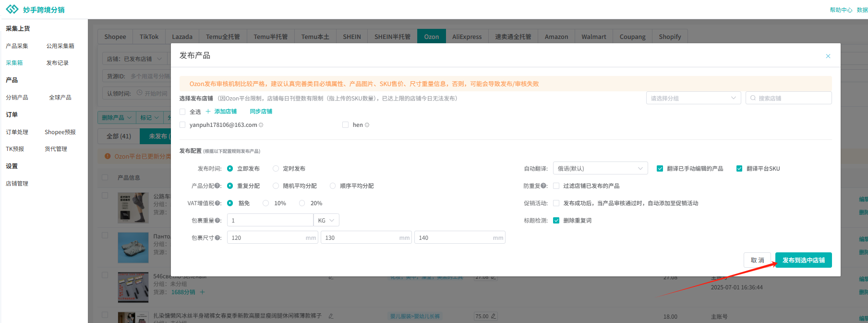Click the pencil icon after the 扎染 product title

[331, 316]
